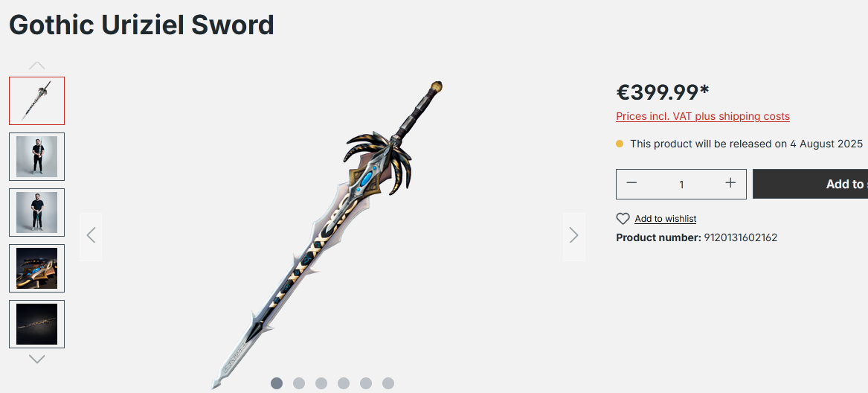
Task: Jump to the last carousel dot
Action: pos(388,383)
